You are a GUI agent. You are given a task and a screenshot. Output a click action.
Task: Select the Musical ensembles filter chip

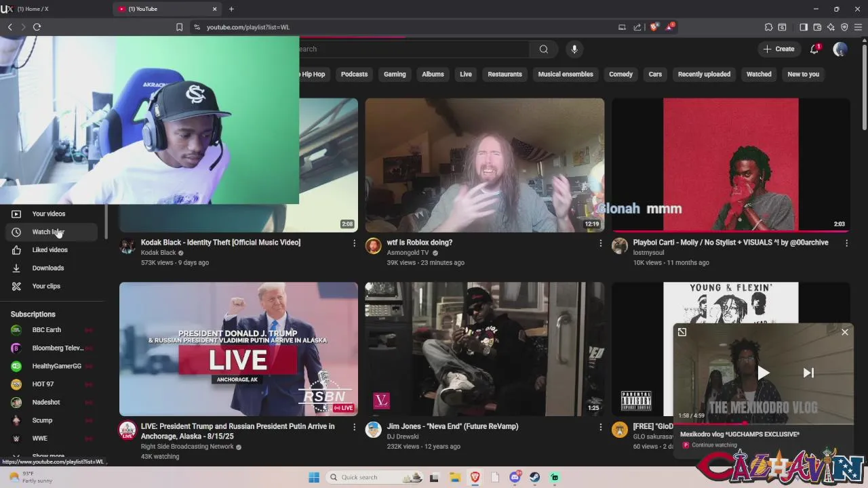click(566, 75)
